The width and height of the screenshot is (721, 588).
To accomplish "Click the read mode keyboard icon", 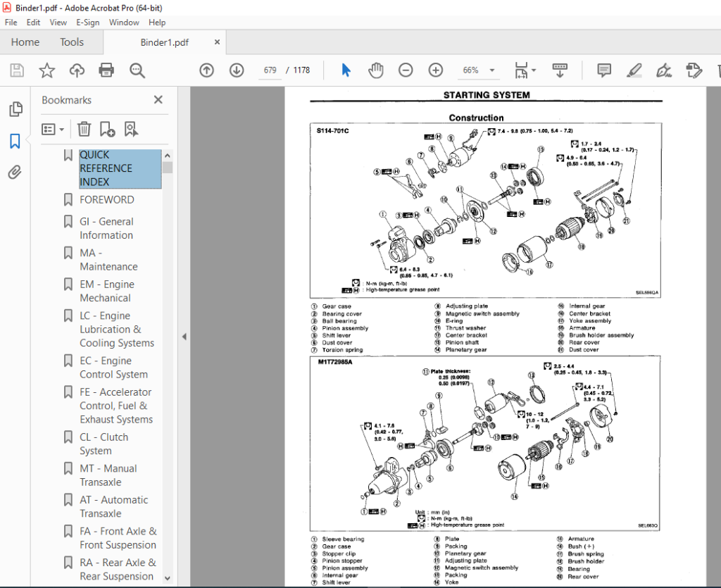I will (x=560, y=70).
